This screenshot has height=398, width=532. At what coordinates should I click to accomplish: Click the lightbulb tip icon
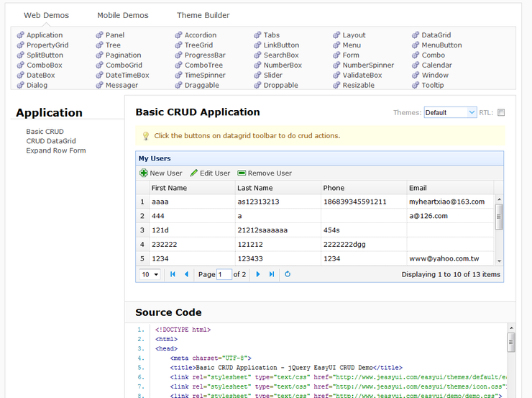pos(146,136)
